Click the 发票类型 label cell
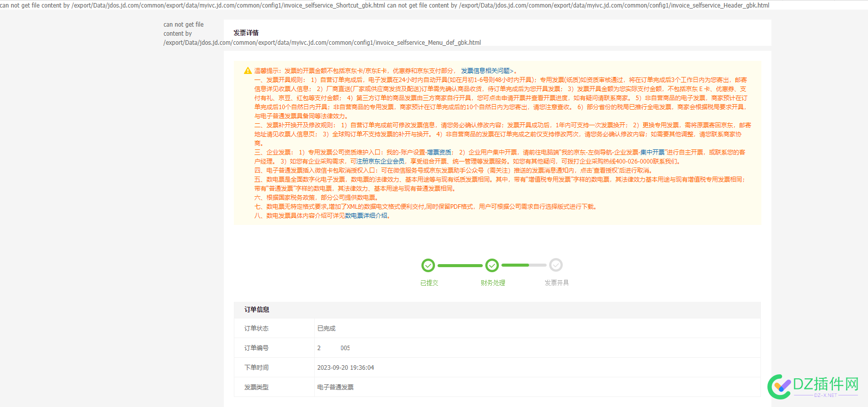The image size is (868, 407). [x=275, y=387]
